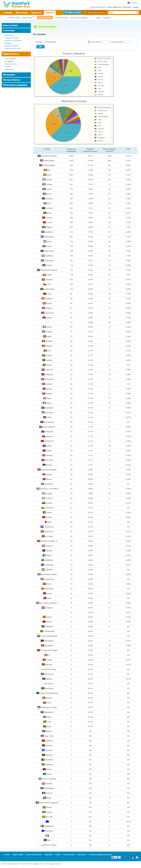Screen dimensions: 141x868
Task: Click the Russian Federation legend color swatch
Action: tap(96, 58)
